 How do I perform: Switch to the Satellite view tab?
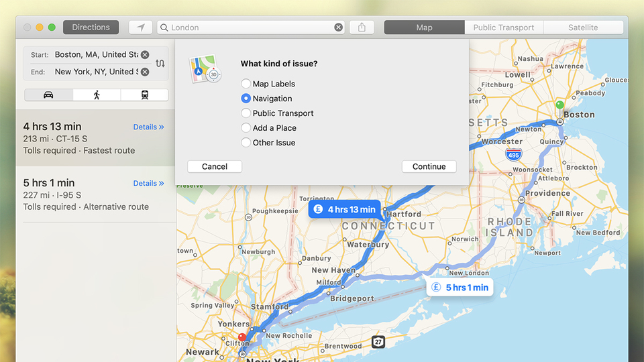(583, 27)
